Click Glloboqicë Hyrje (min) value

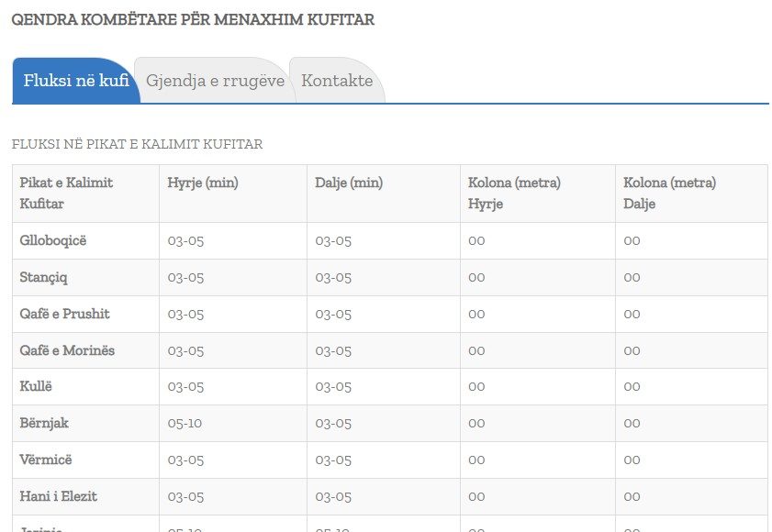click(185, 241)
